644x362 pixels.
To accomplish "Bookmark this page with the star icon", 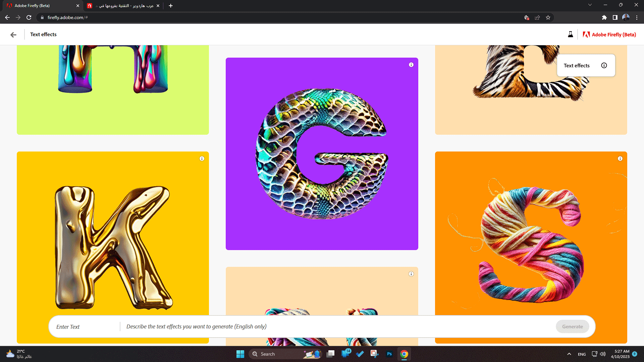I will point(548,17).
